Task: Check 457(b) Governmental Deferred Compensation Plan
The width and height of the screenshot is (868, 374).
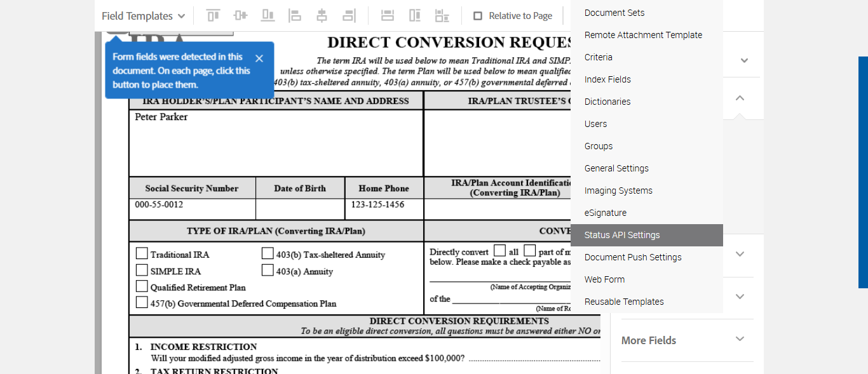Action: pyautogui.click(x=142, y=302)
